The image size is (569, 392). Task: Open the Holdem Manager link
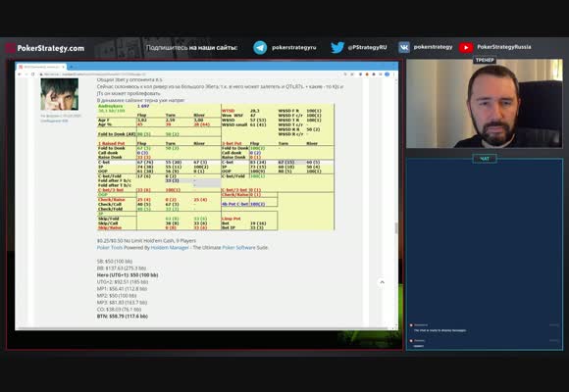click(x=170, y=247)
